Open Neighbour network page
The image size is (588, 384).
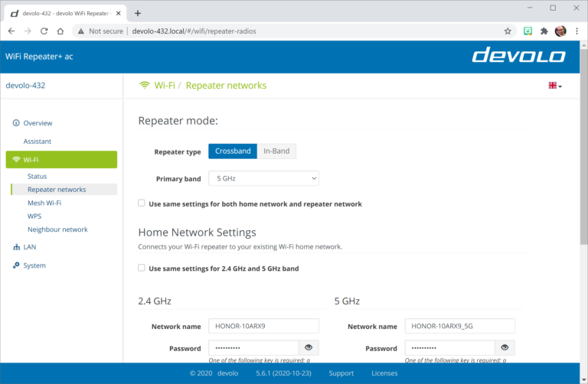pos(57,229)
